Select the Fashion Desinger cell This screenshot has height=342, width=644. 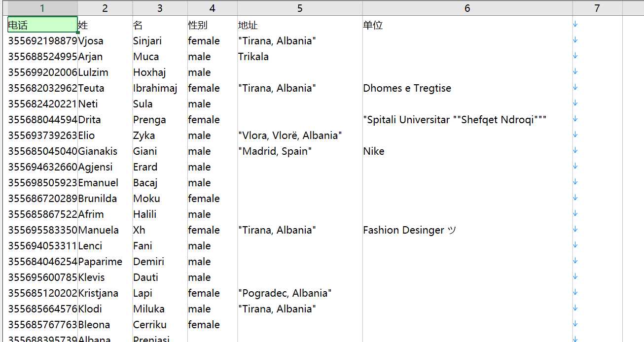coord(467,230)
